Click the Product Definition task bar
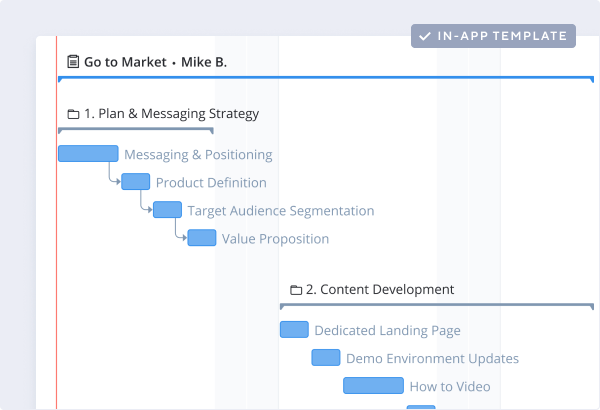The height and width of the screenshot is (410, 600). pos(135,181)
